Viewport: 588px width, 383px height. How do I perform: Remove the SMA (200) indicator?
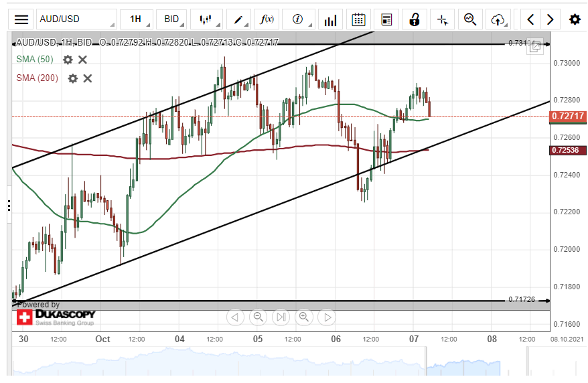tap(87, 78)
